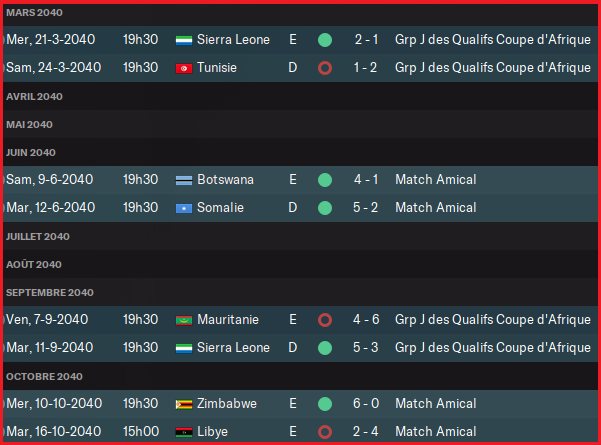Click the Tunisie flag icon
Screen dimensions: 601x445
(x=183, y=68)
